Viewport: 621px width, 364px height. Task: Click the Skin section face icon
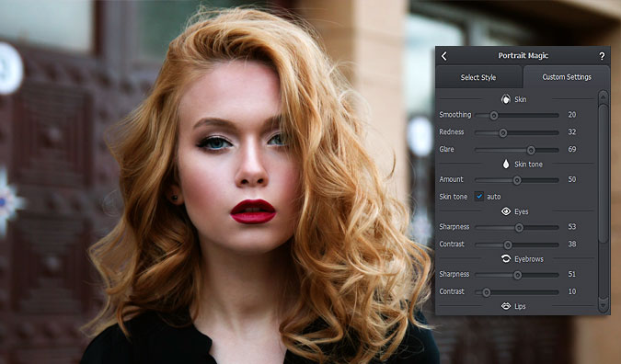click(506, 99)
